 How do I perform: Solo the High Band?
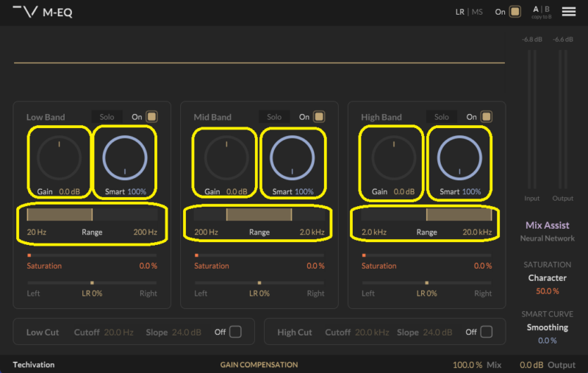pyautogui.click(x=442, y=117)
